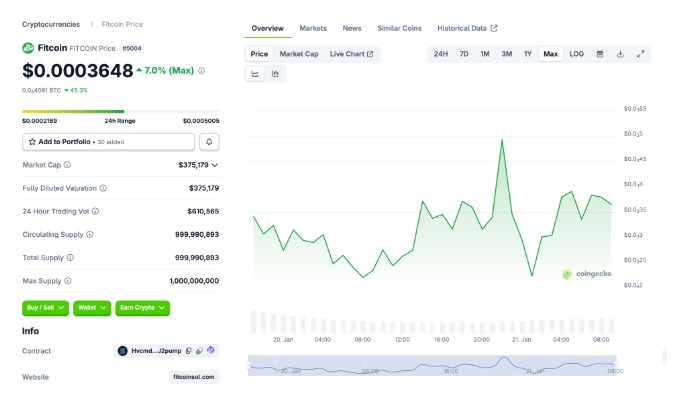
Task: Click the chart range navigator left handle
Action: (x=248, y=365)
